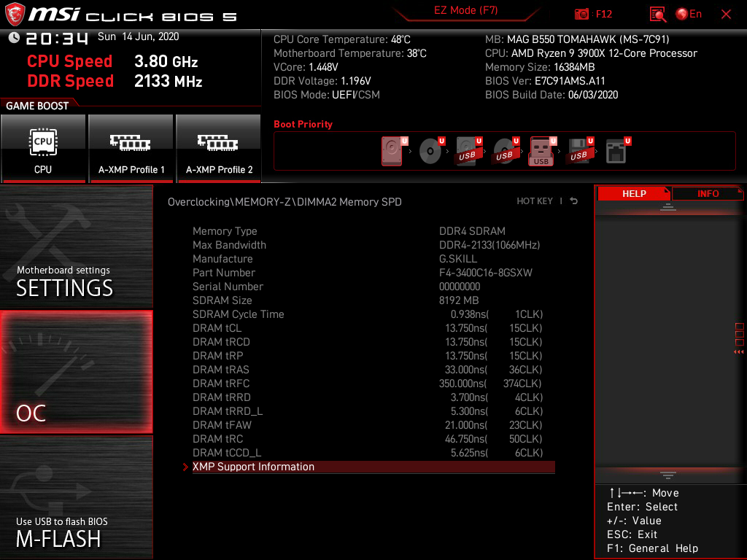Click the BIOS Mode UEFI/CSM text

click(x=326, y=95)
